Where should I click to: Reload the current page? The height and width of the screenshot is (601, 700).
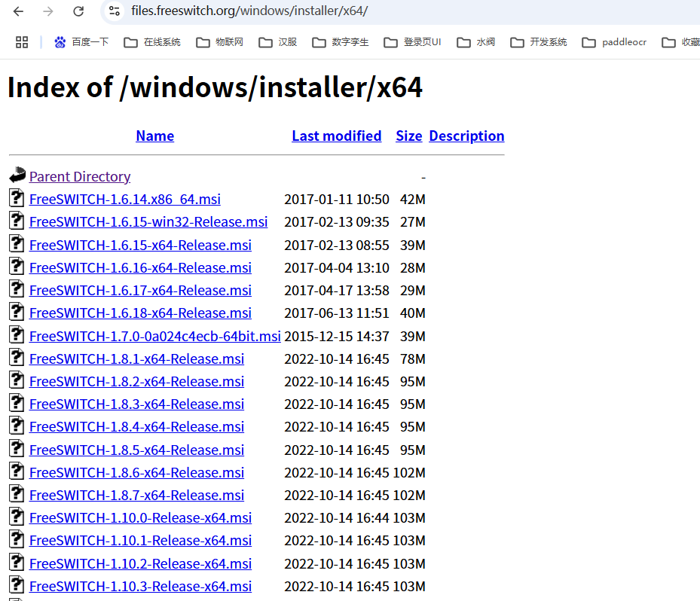[78, 11]
